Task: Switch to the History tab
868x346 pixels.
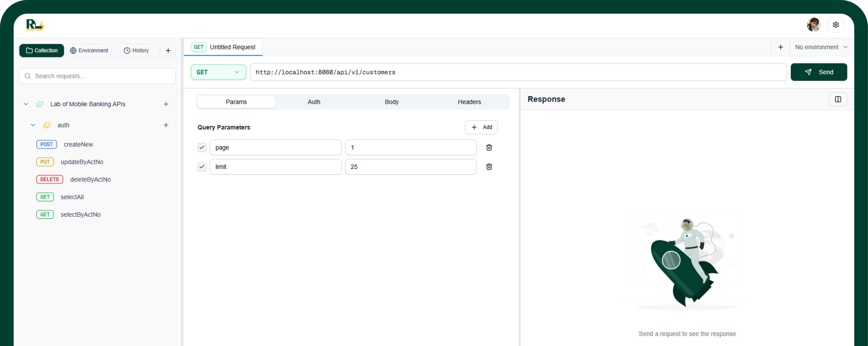Action: (136, 51)
